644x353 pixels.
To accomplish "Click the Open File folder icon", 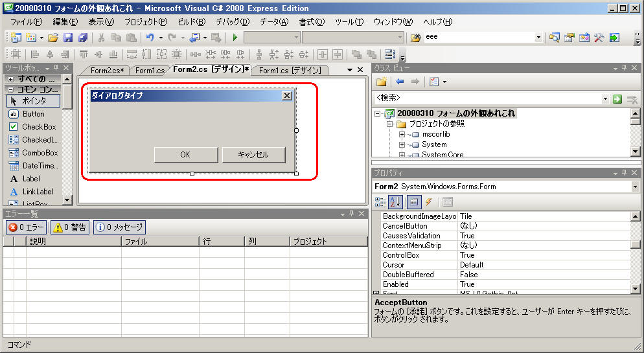I will pyautogui.click(x=53, y=38).
